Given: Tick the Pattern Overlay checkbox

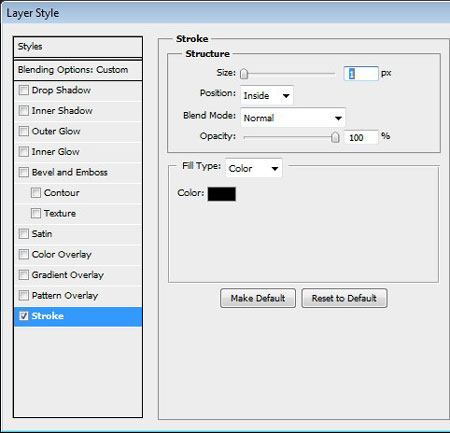Looking at the screenshot, I should coord(24,295).
